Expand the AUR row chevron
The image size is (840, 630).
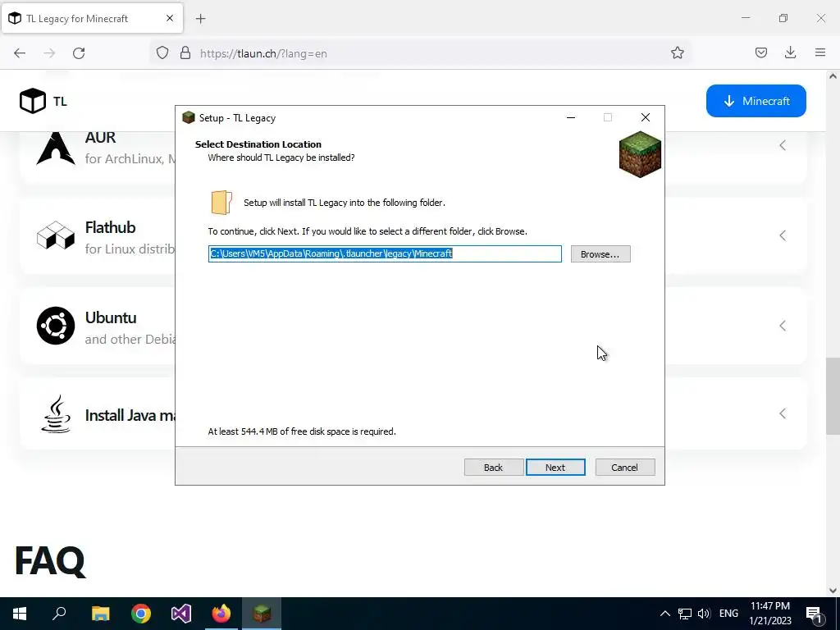783,145
